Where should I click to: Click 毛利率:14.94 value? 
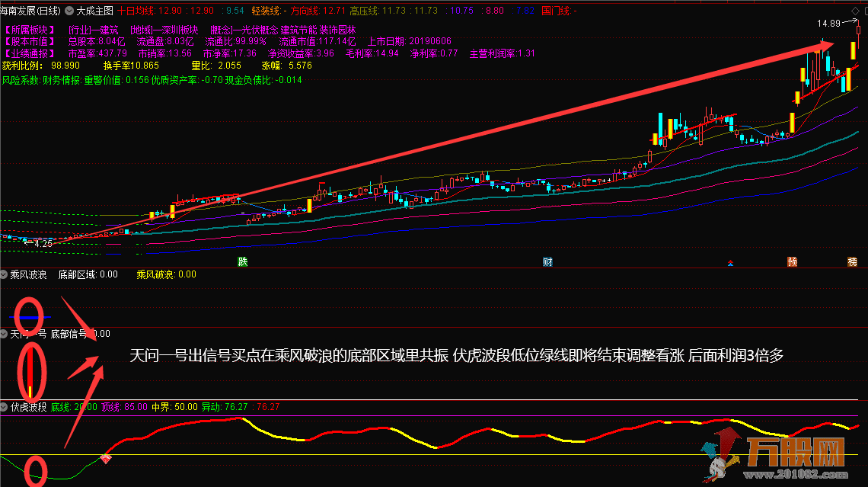pos(372,54)
